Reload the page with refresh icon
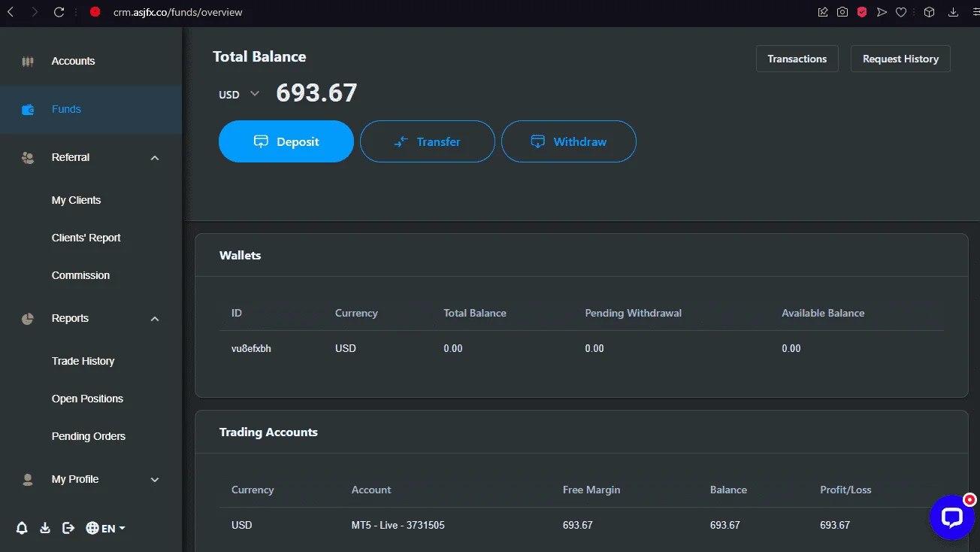 pos(59,12)
